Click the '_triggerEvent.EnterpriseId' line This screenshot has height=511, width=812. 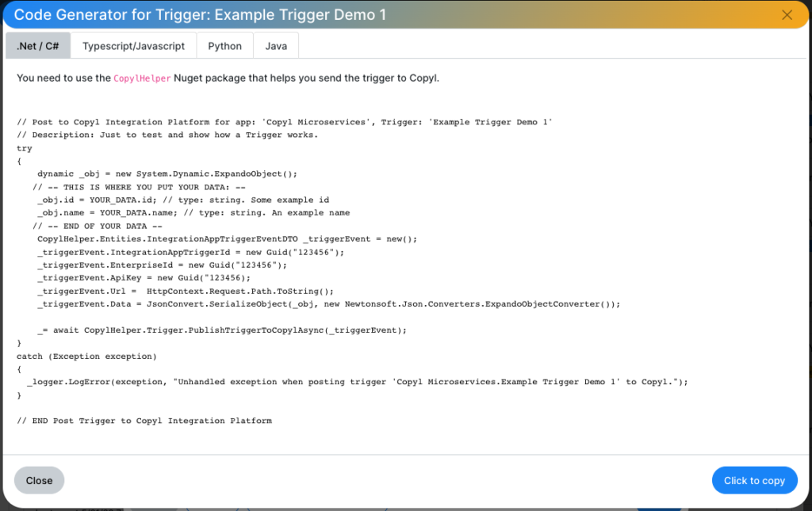tap(162, 265)
